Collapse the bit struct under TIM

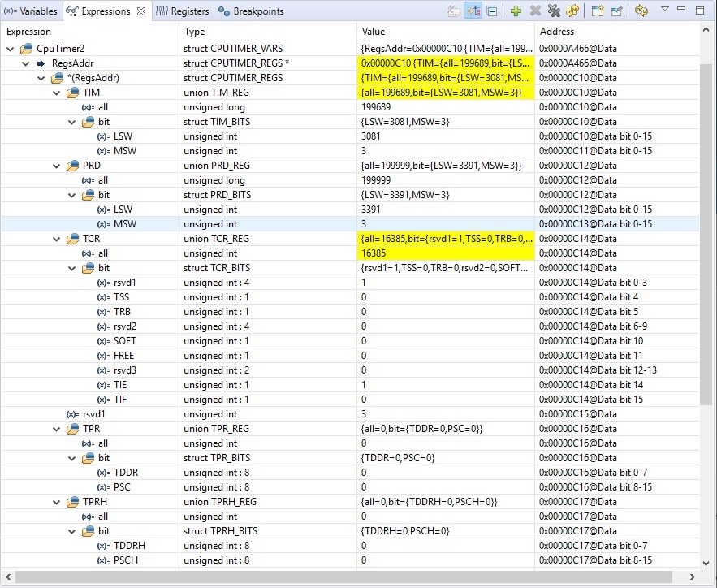(x=72, y=122)
